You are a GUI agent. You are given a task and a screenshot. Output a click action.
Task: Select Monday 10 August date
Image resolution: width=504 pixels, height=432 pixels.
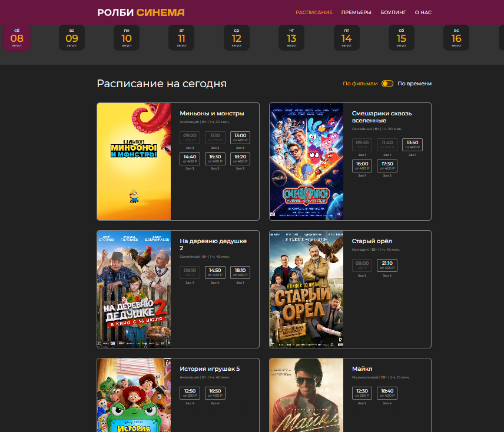click(127, 38)
